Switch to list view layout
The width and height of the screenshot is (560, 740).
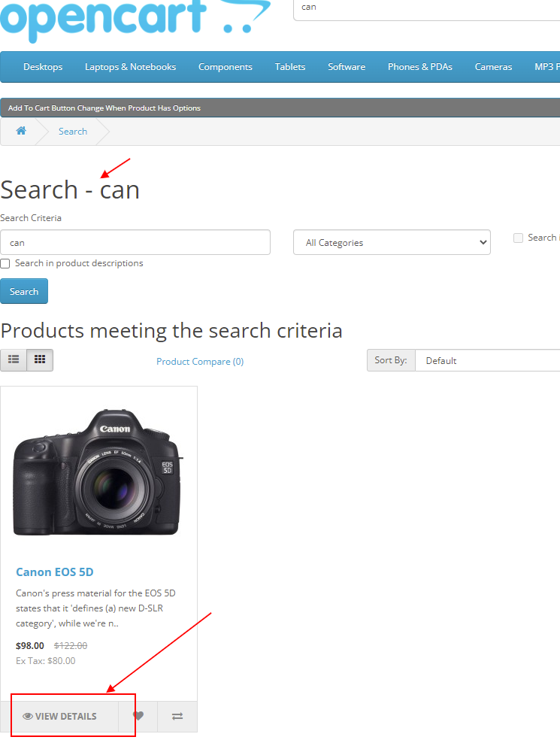pos(14,360)
